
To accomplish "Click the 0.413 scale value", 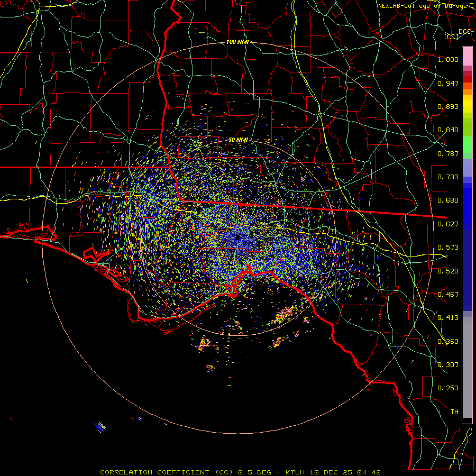I will pos(448,318).
